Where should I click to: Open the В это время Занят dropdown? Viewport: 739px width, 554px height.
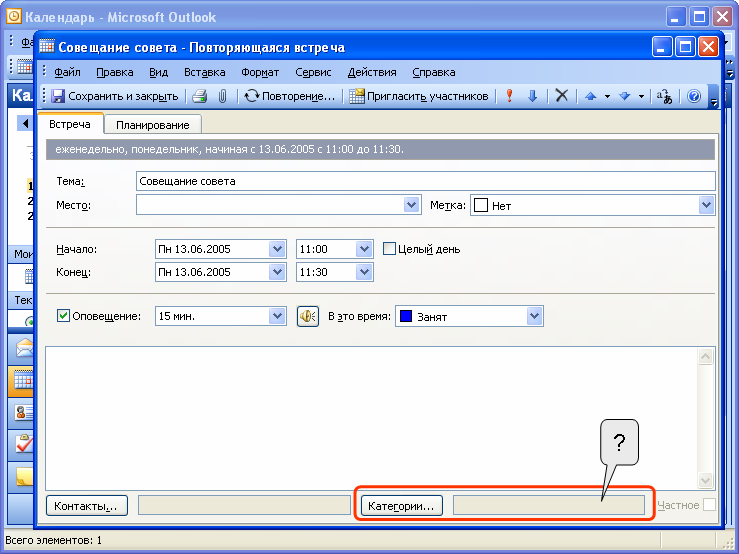pos(534,316)
